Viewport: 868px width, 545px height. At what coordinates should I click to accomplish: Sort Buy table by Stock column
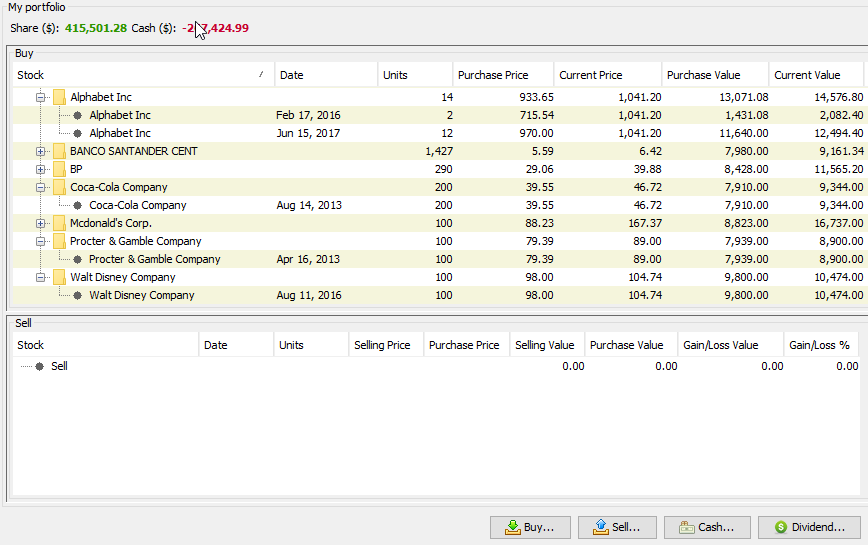[143, 75]
